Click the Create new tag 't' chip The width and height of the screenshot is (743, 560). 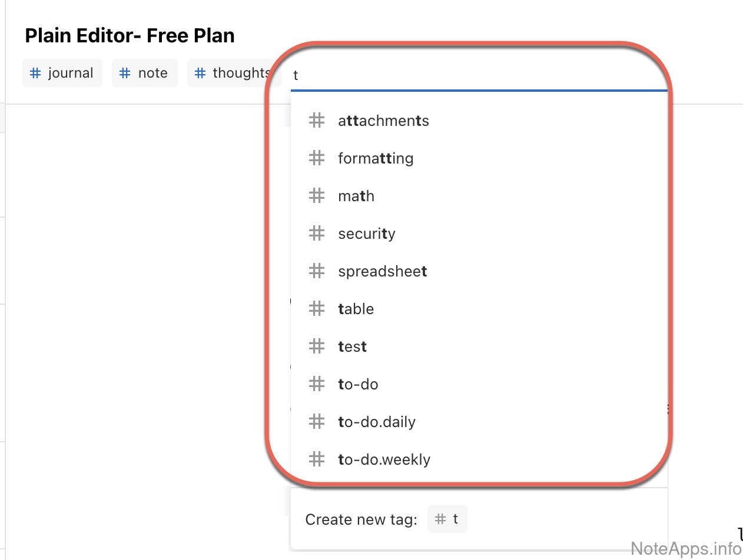pyautogui.click(x=447, y=519)
